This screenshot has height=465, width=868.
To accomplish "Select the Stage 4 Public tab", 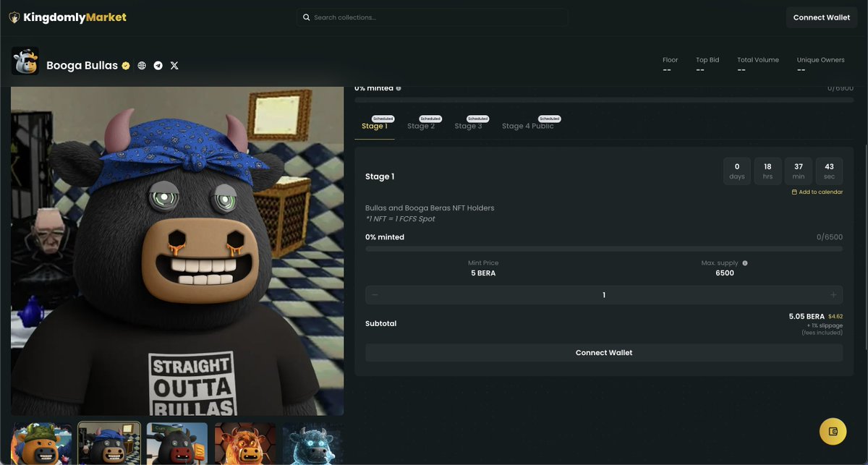I will tap(527, 126).
